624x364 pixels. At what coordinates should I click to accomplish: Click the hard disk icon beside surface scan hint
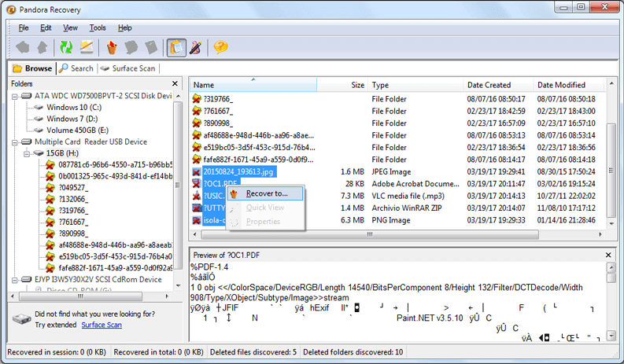click(21, 319)
